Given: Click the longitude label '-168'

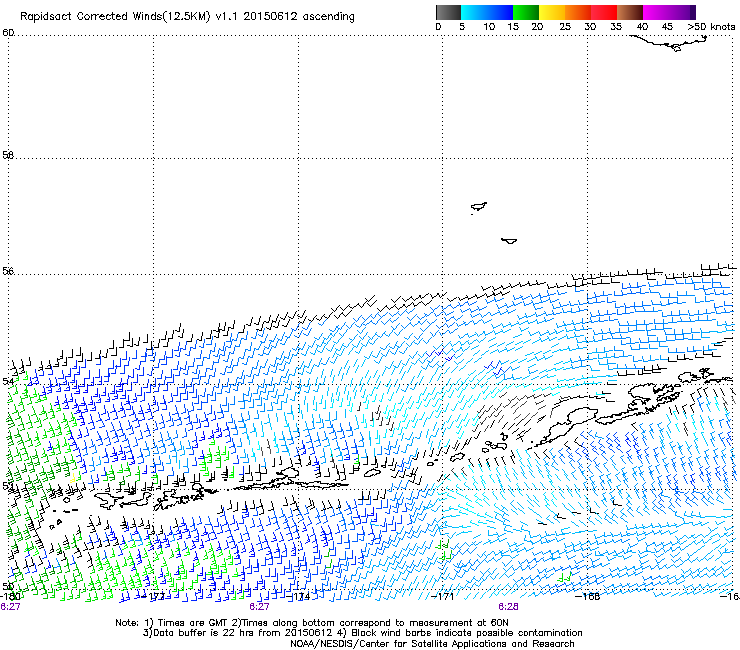Looking at the screenshot, I should click(x=588, y=596).
